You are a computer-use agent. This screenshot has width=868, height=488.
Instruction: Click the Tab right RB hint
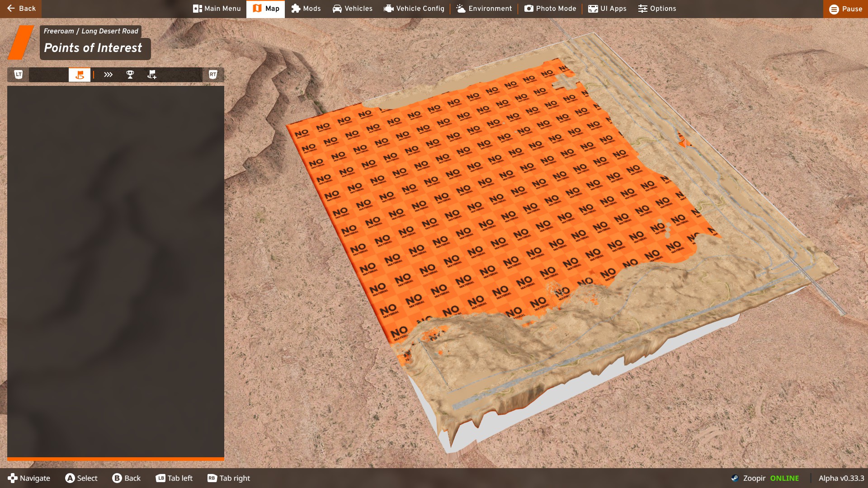pos(229,478)
